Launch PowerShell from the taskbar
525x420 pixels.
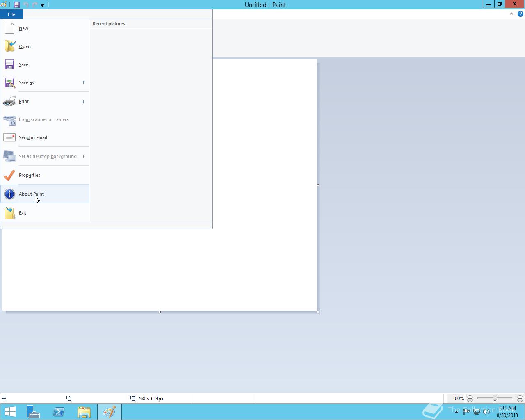click(59, 412)
